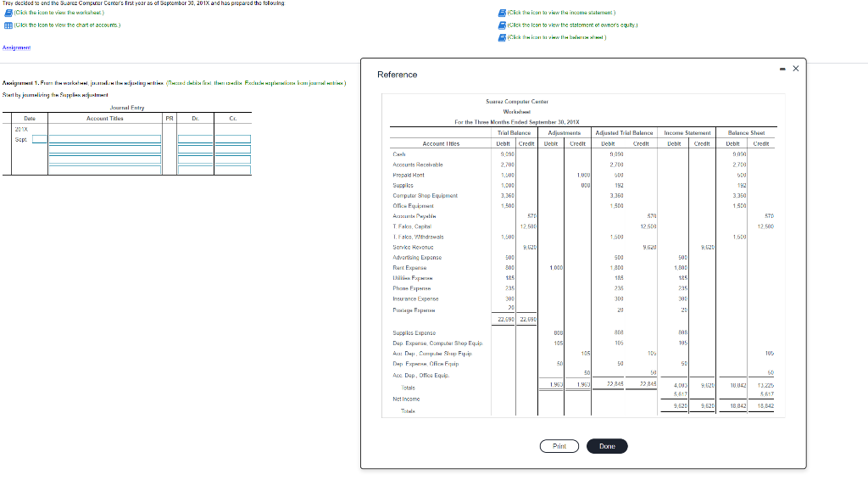868x480 pixels.
Task: Click the 'Phone Expense' row label
Action: click(411, 288)
